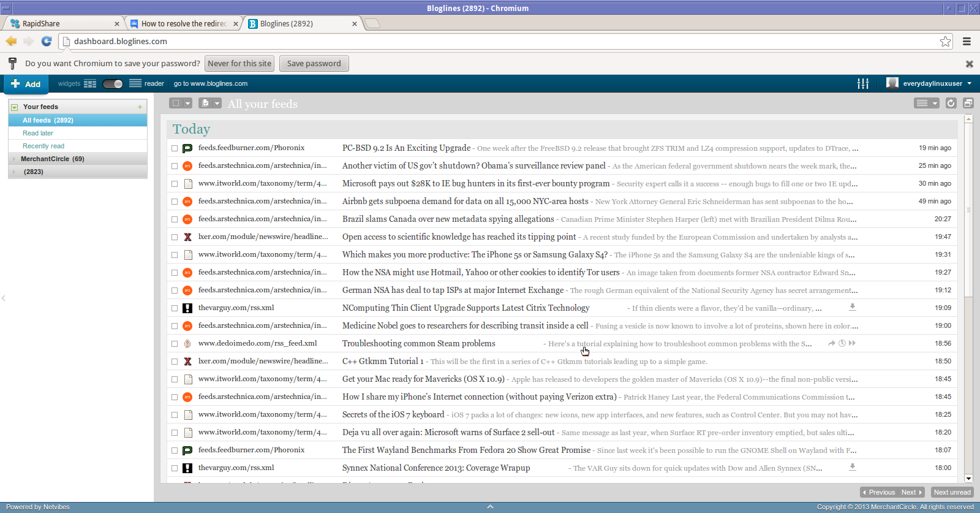Go to Next page of articles
Screen dimensions: 980x513
(911, 492)
